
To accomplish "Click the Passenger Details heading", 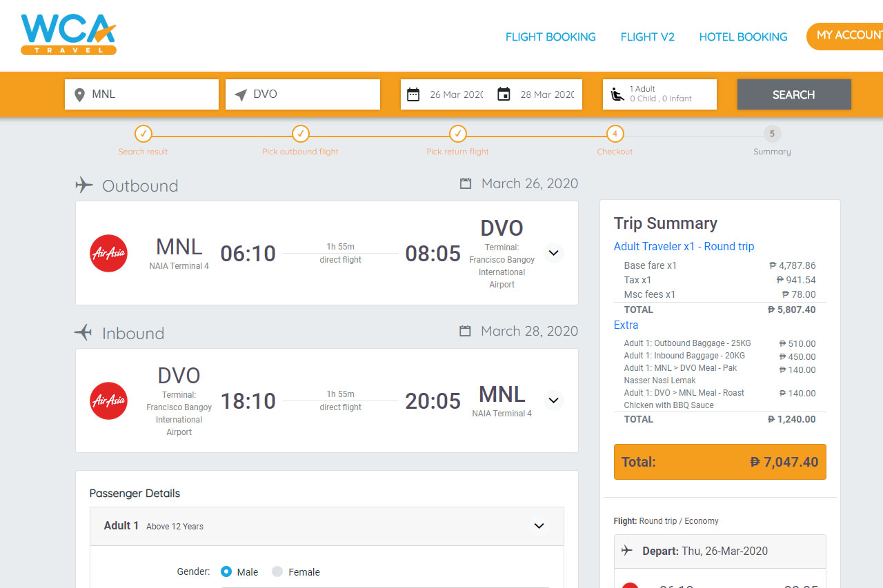I will [135, 494].
